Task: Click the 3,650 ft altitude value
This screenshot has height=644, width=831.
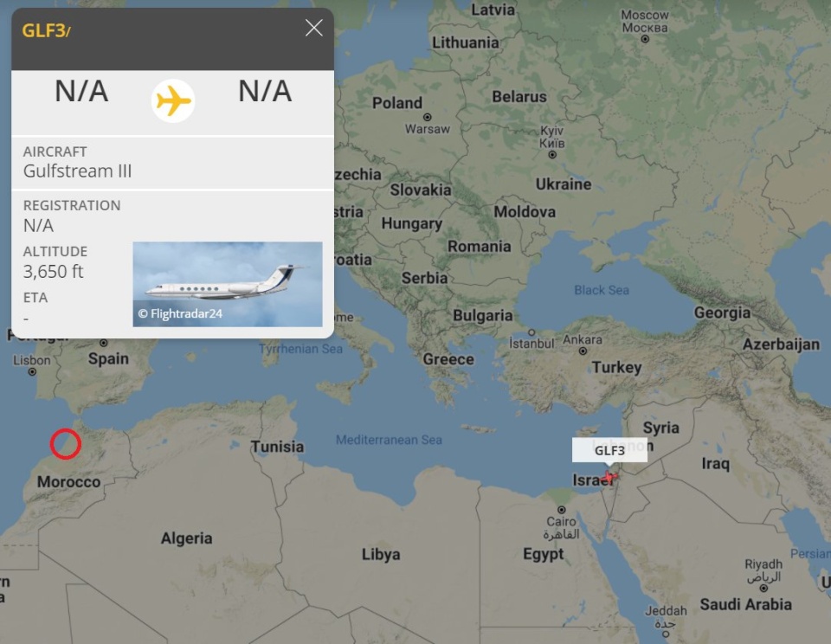Action: pyautogui.click(x=54, y=271)
